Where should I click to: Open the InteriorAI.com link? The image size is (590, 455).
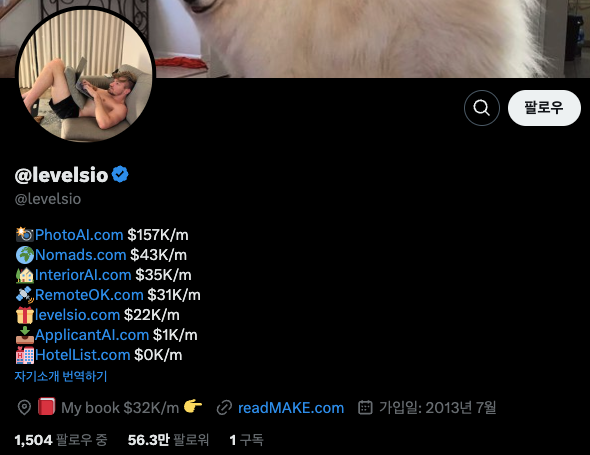point(83,275)
